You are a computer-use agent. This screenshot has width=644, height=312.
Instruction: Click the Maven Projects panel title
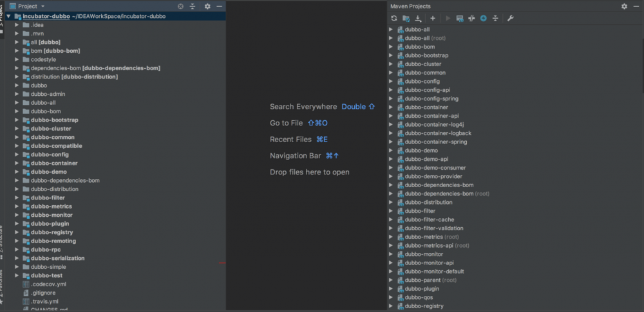[x=410, y=6]
